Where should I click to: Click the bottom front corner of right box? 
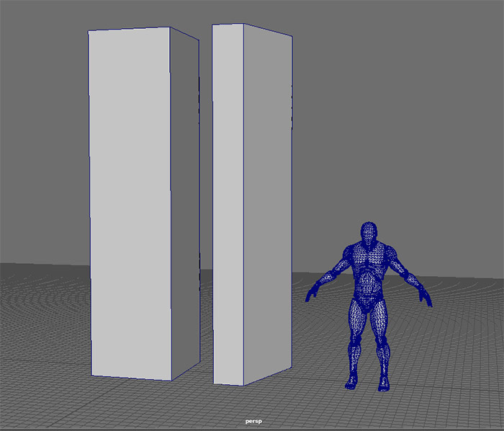[243, 385]
